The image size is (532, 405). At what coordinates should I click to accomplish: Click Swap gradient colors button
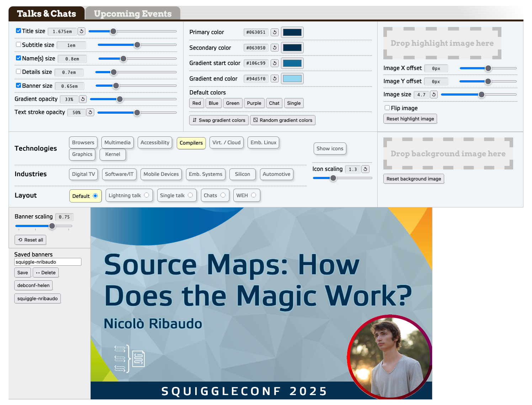[219, 120]
